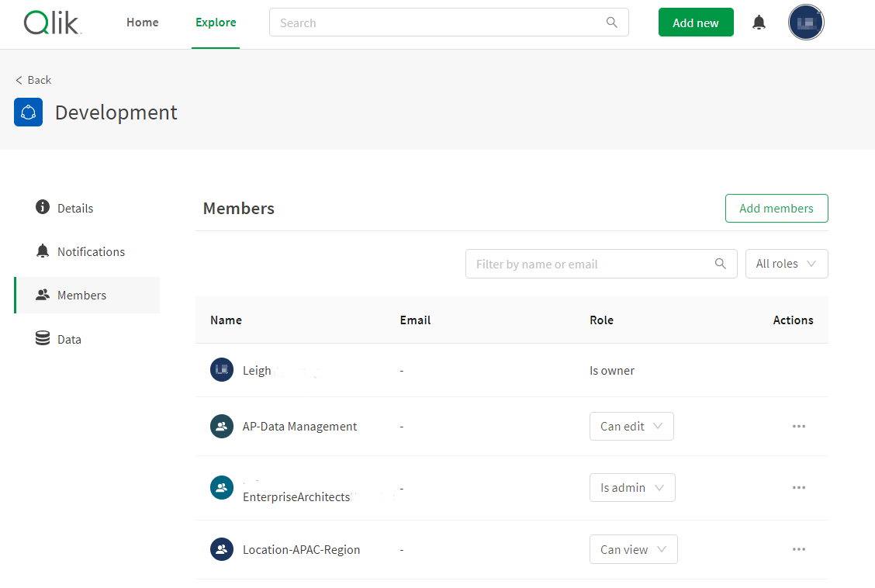
Task: Open the Can edit role dropdown
Action: coord(631,427)
